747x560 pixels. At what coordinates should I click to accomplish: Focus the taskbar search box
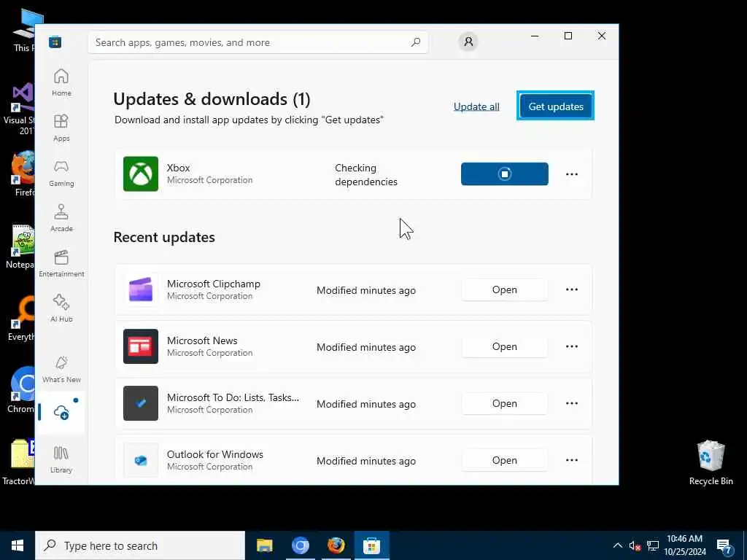coord(140,545)
